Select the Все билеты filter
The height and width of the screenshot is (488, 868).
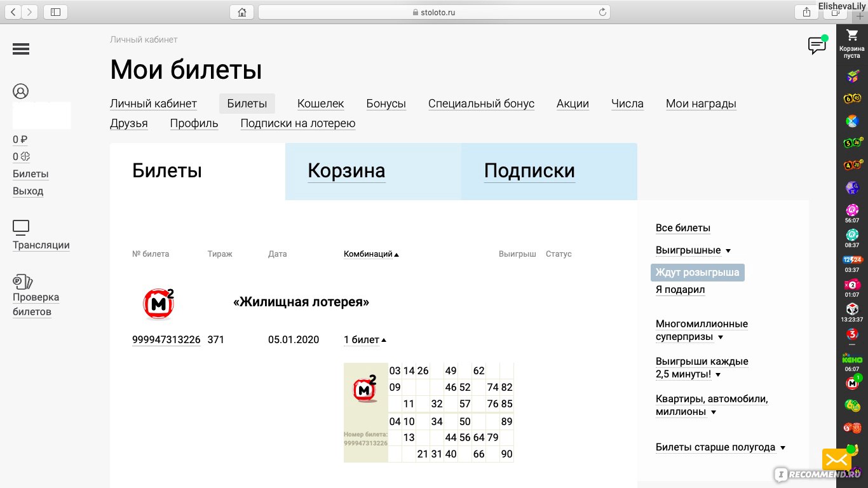coord(683,228)
